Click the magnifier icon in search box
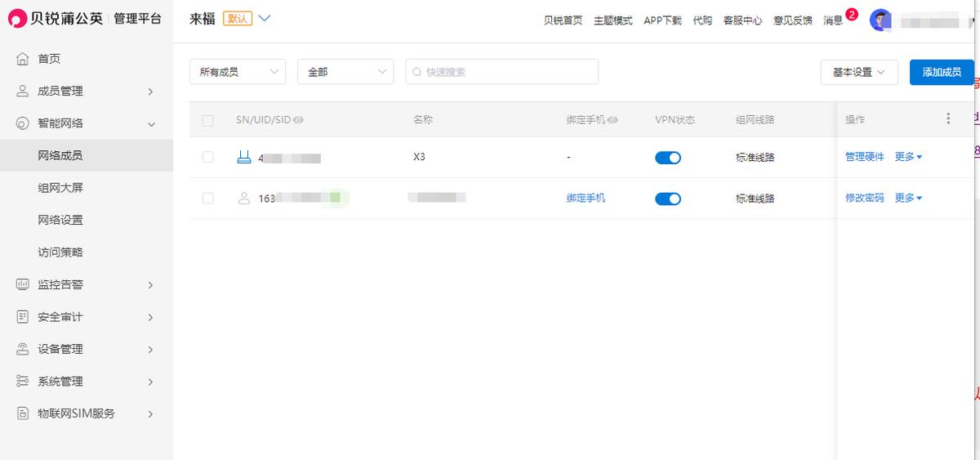980x460 pixels. point(417,72)
